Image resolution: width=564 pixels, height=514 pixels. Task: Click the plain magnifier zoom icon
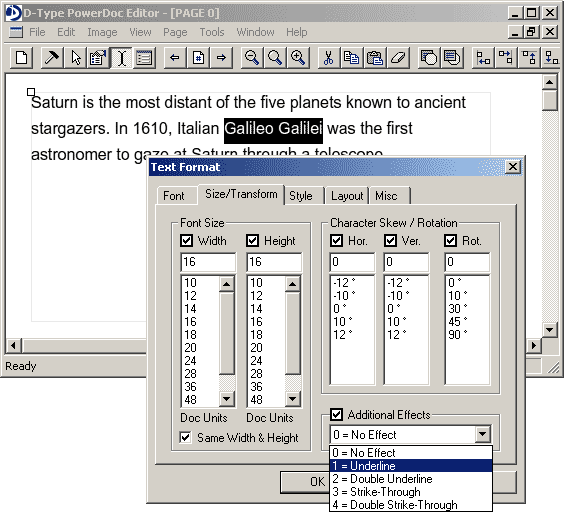coord(275,58)
